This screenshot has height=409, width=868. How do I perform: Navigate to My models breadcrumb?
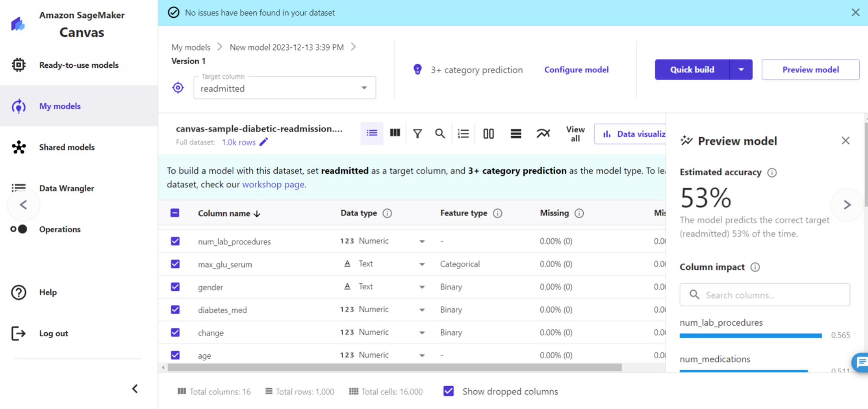[x=191, y=47]
